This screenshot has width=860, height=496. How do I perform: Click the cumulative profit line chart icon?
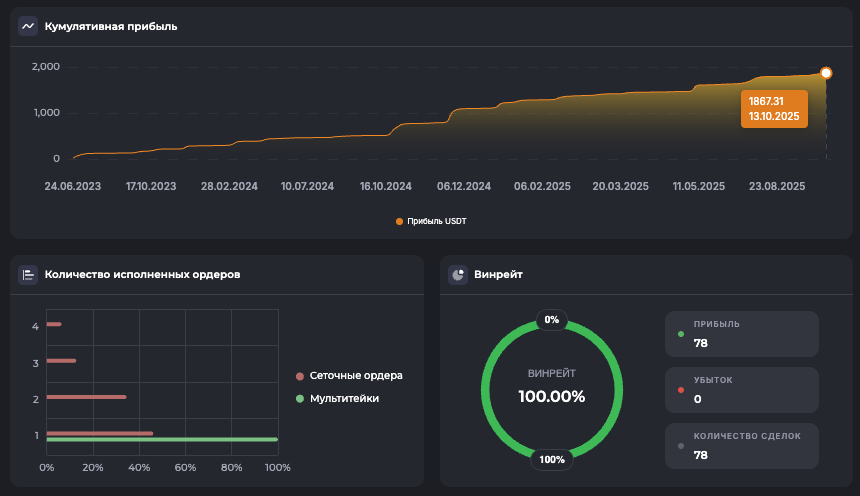(x=28, y=26)
